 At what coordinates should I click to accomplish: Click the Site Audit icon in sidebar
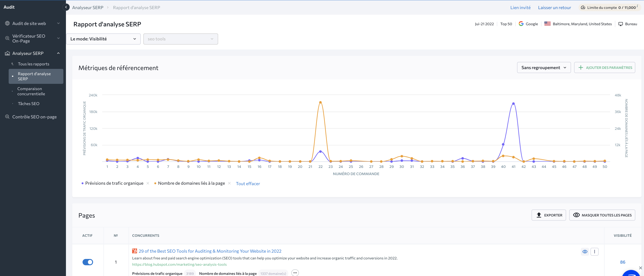(7, 23)
